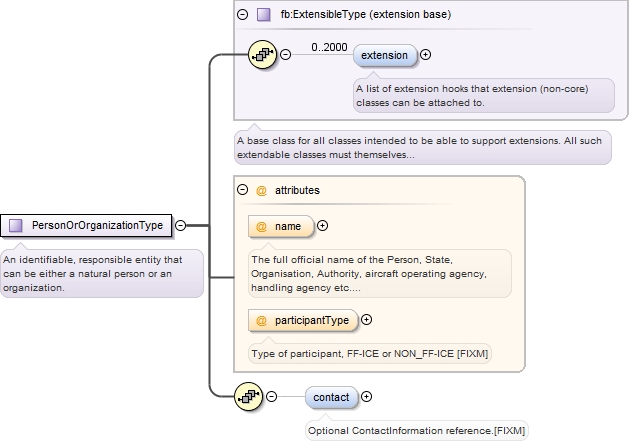Collapse the lower sequence next to contact
The height and width of the screenshot is (444, 630).
click(273, 397)
